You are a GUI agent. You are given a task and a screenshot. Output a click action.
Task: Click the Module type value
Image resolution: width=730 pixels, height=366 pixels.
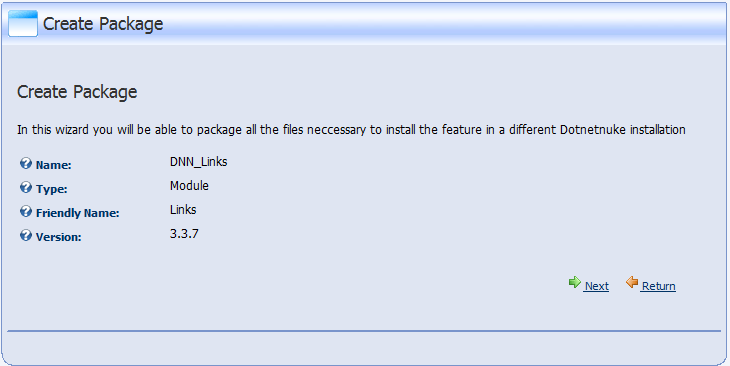(x=189, y=186)
